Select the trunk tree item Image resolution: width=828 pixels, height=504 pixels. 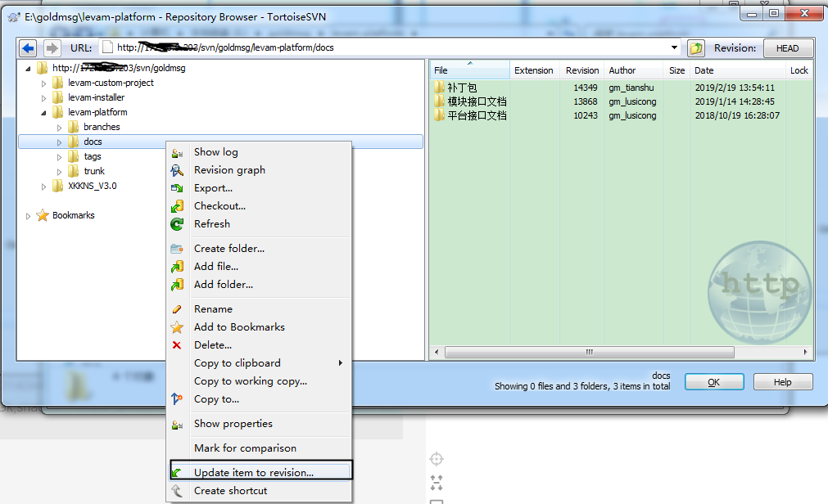[x=94, y=171]
